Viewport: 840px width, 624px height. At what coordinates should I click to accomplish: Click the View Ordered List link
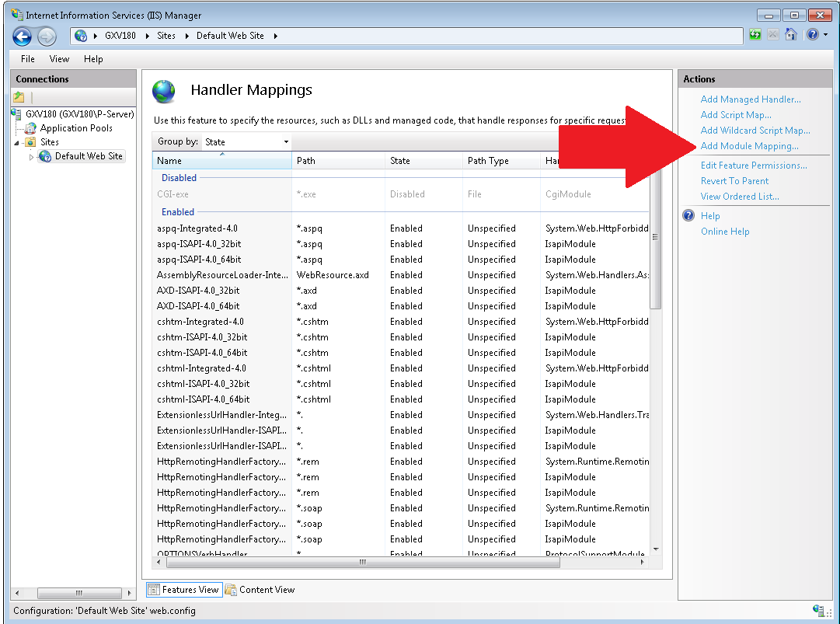pyautogui.click(x=739, y=197)
